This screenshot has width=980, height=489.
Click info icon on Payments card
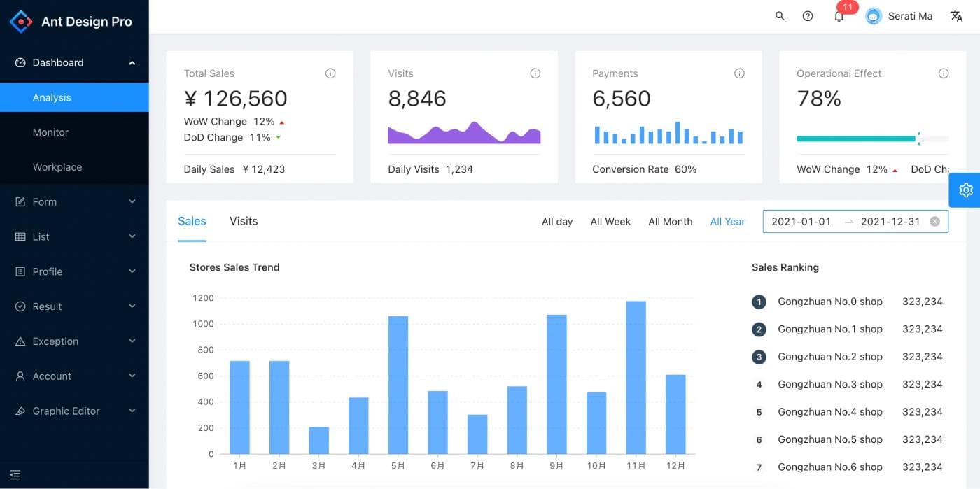click(739, 73)
